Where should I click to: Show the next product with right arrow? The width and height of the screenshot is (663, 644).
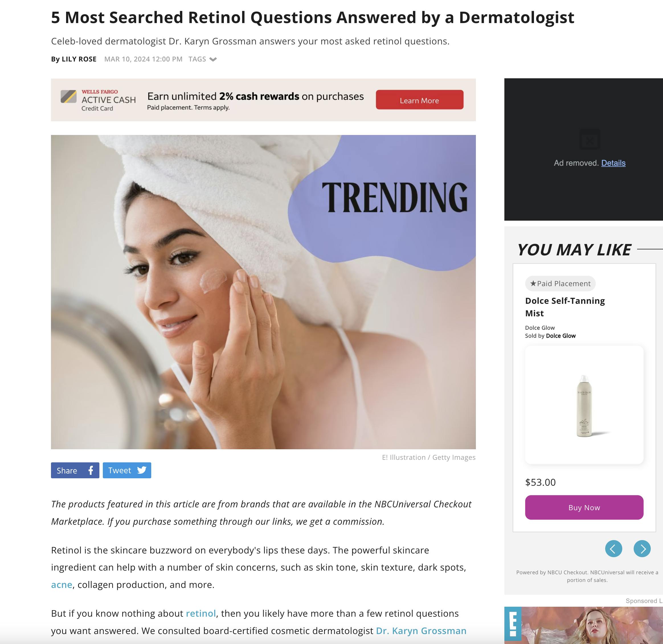click(x=642, y=548)
